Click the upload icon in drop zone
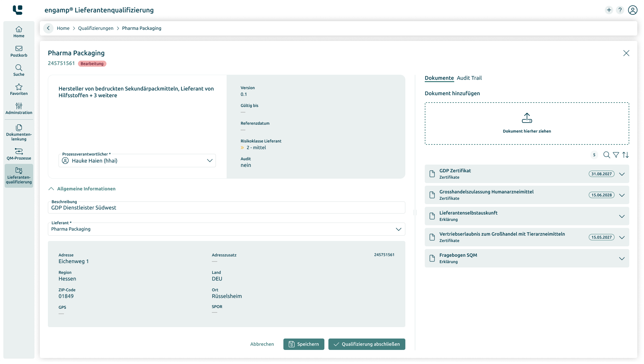Image resolution: width=644 pixels, height=364 pixels. (527, 118)
